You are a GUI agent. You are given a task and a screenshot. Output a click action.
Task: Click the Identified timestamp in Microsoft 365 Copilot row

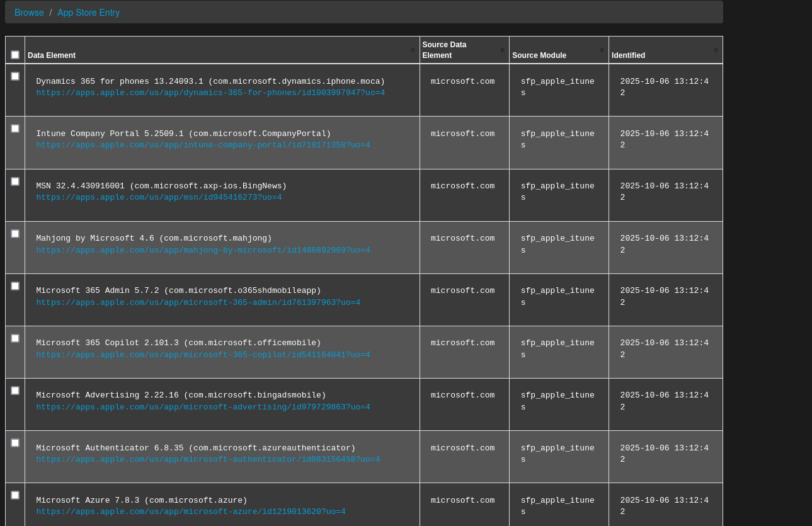664,349
